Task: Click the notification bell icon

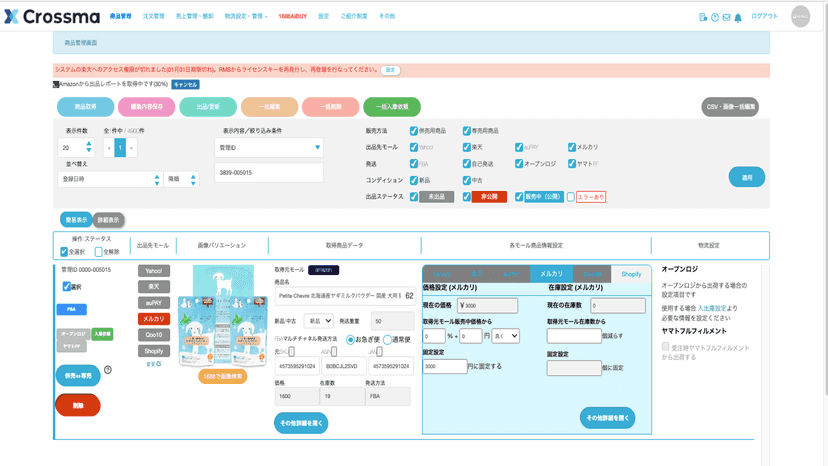Action: (x=738, y=17)
